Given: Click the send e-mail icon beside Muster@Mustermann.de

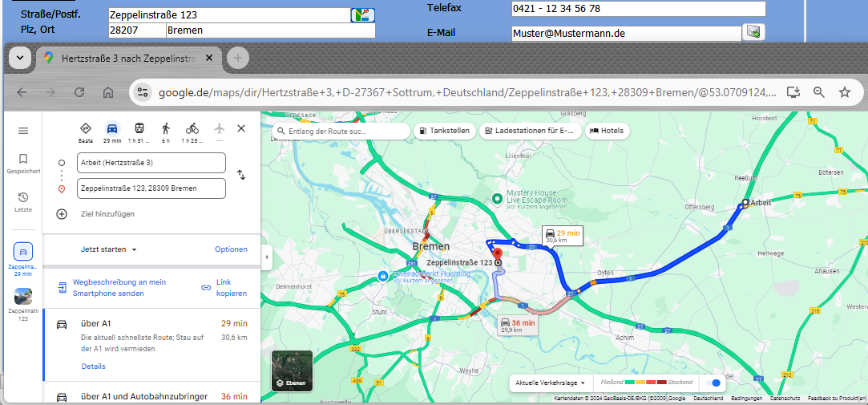Looking at the screenshot, I should (x=753, y=32).
